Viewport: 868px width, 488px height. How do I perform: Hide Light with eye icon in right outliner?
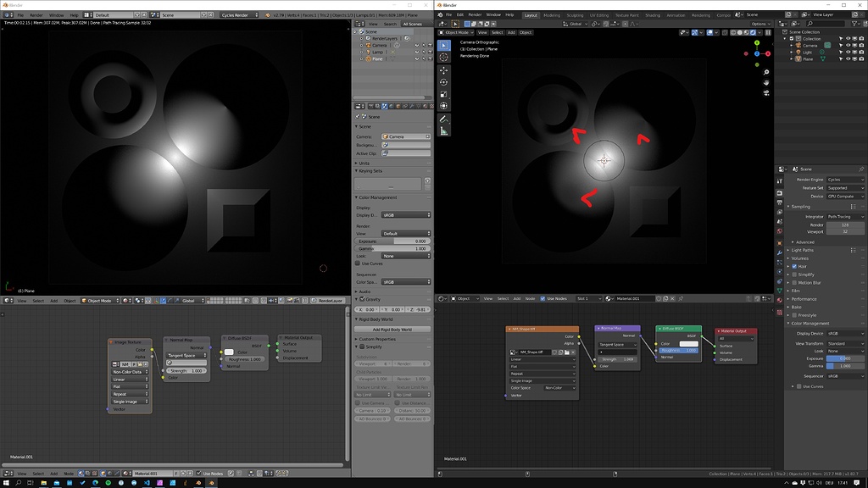pos(848,52)
